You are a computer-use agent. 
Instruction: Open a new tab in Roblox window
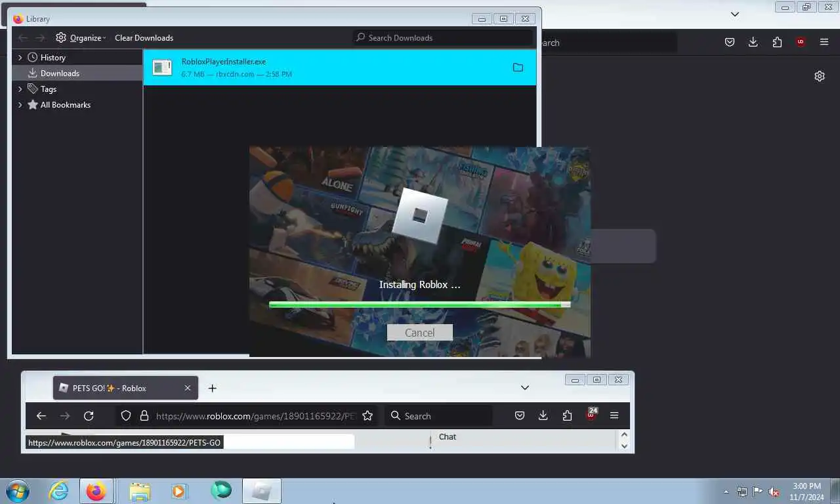point(212,388)
